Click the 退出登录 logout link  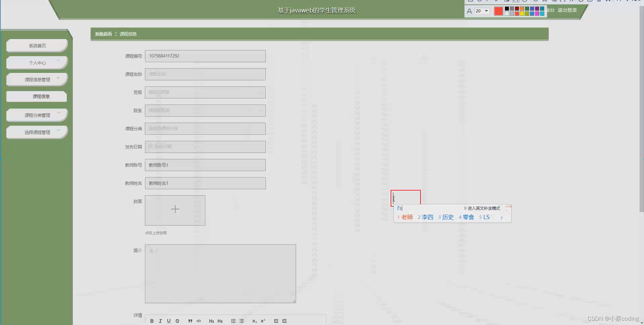(567, 10)
